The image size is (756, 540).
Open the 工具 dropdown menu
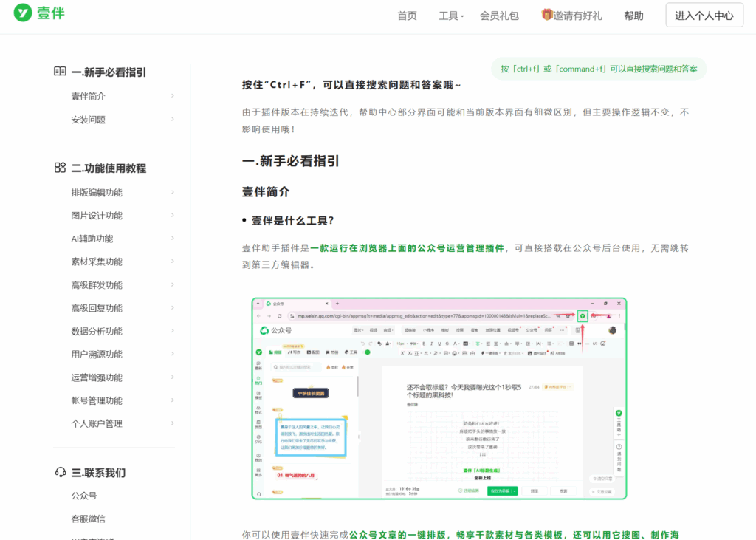click(451, 16)
